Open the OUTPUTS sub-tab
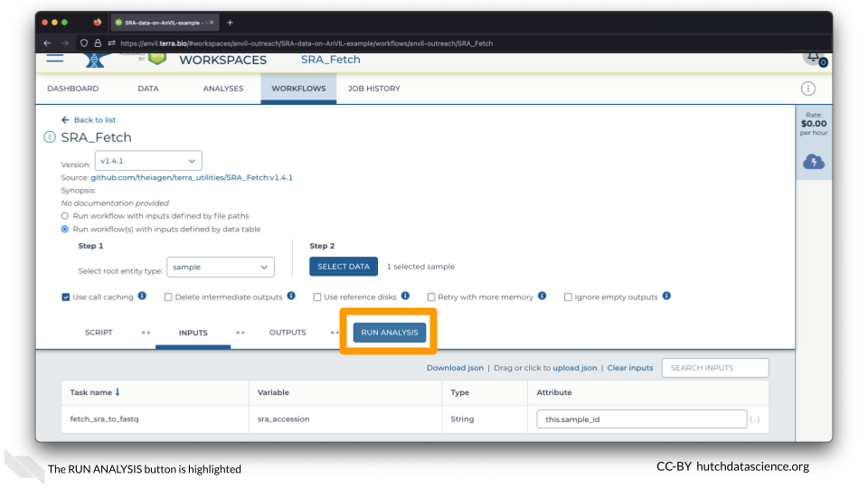Screen dimensions: 868x488 [x=288, y=333]
